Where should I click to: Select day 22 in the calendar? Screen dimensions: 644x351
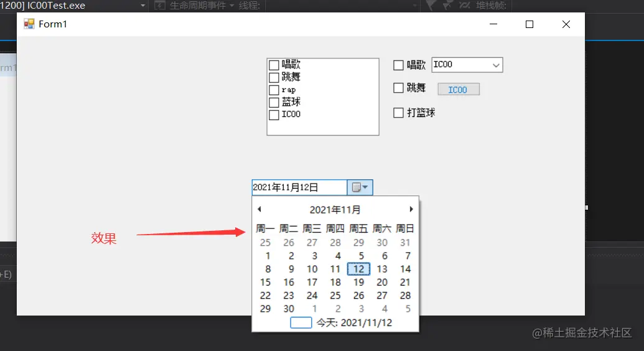click(265, 296)
